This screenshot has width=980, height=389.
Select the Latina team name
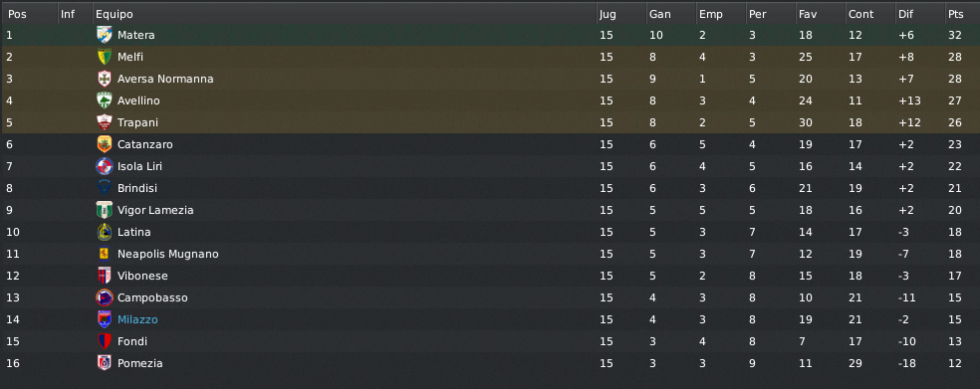tap(134, 232)
